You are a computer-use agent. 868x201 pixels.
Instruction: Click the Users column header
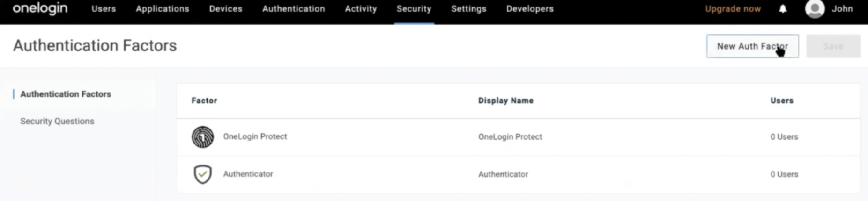coord(782,100)
